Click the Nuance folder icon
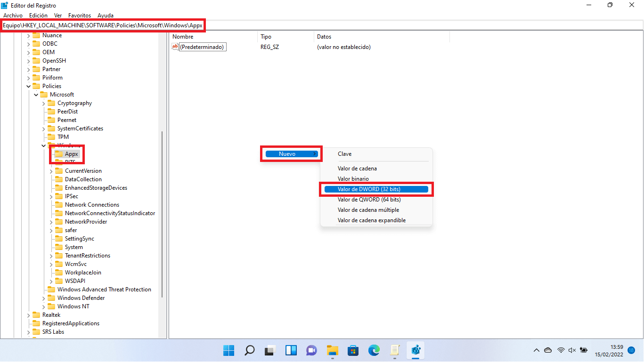Viewport: 644px width, 362px height. pyautogui.click(x=36, y=35)
